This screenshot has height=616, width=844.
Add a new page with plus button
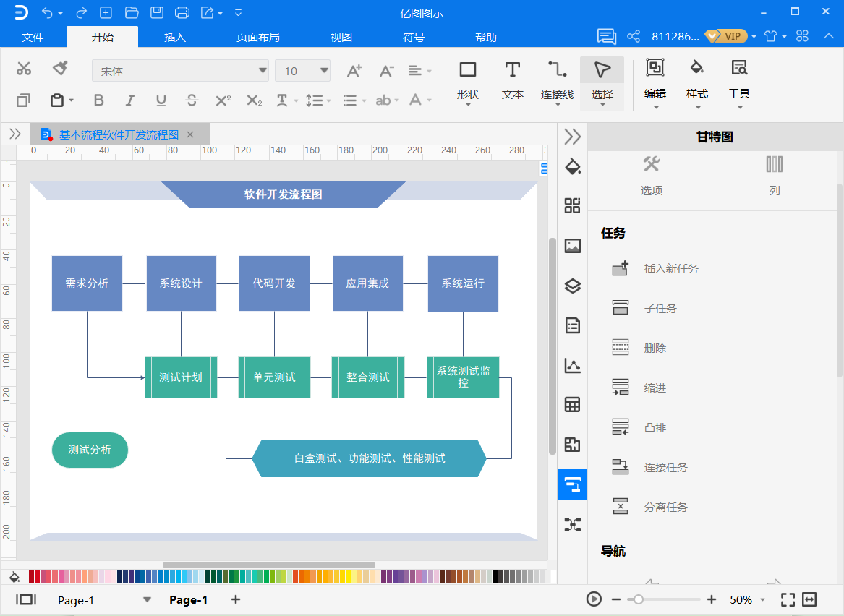point(236,599)
